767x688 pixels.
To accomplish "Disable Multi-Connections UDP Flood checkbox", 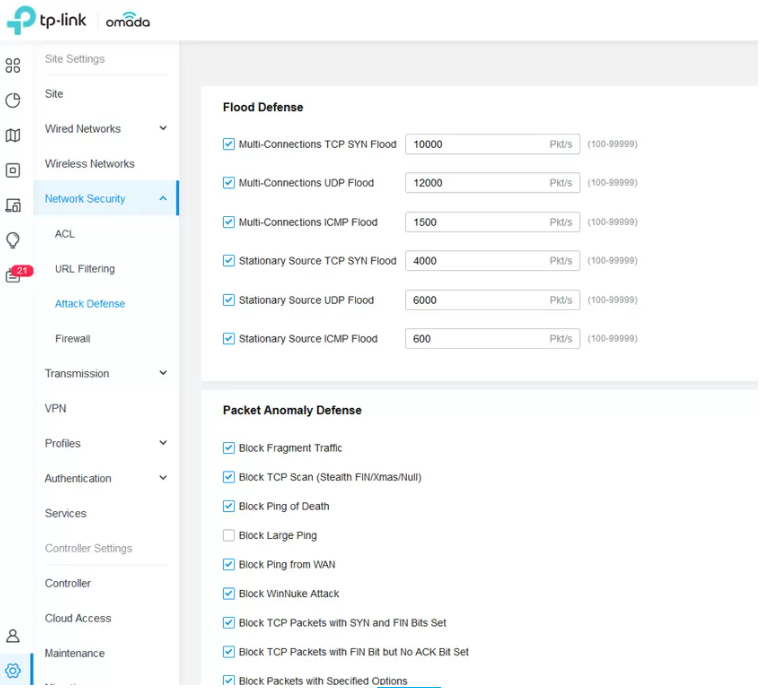I will [229, 183].
